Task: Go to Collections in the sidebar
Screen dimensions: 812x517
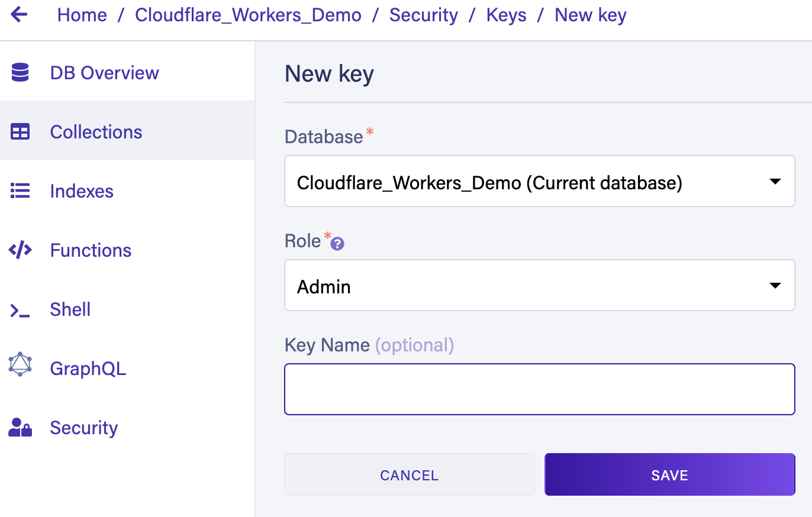Action: pyautogui.click(x=127, y=131)
